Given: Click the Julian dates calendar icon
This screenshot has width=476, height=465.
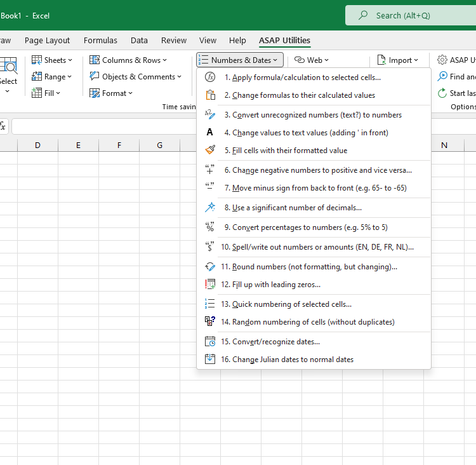Looking at the screenshot, I should point(210,359).
